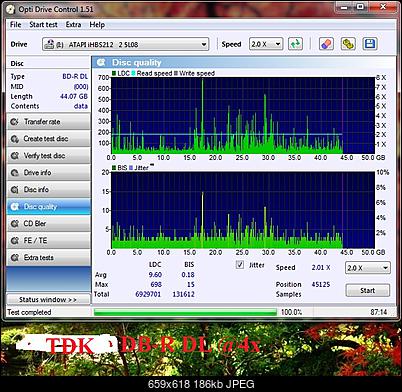The width and height of the screenshot is (402, 392).
Task: Click the BIS jitter chart area
Action: (x=243, y=210)
